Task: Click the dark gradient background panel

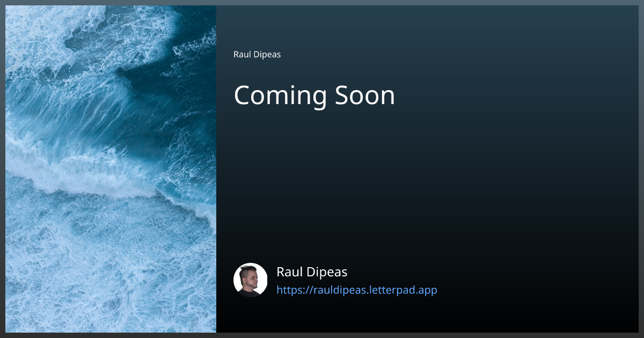Action: [x=429, y=172]
